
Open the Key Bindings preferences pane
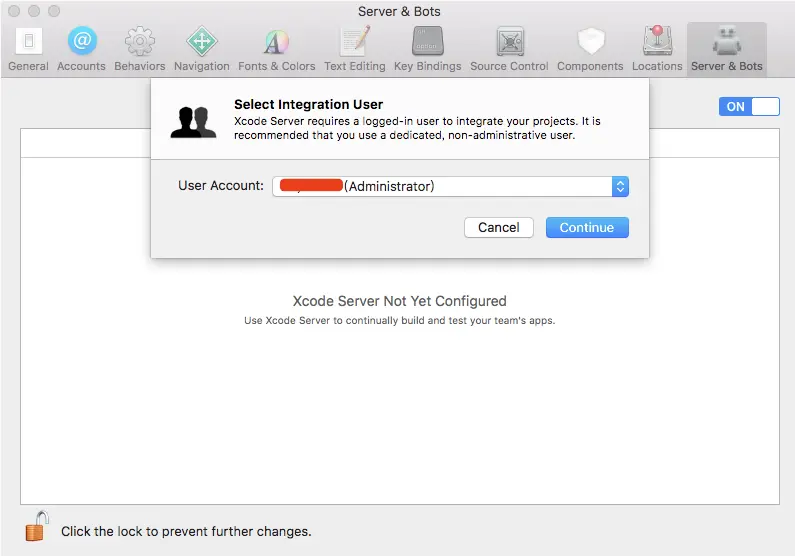427,49
